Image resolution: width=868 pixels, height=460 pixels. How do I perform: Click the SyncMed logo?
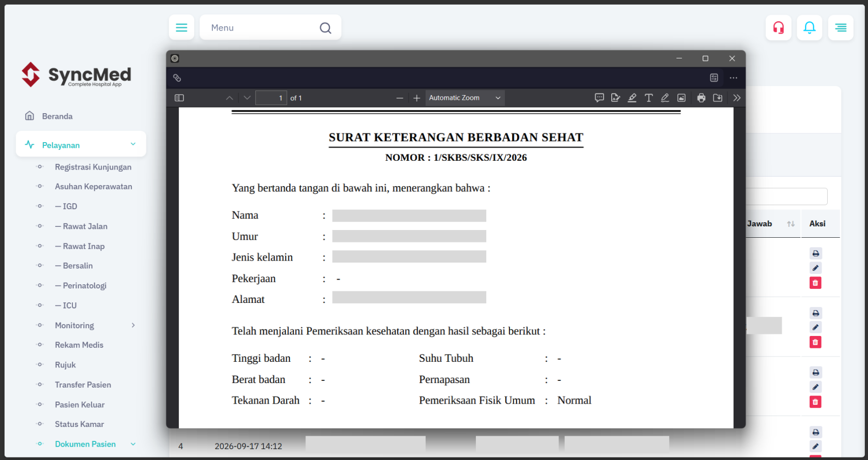tap(76, 74)
